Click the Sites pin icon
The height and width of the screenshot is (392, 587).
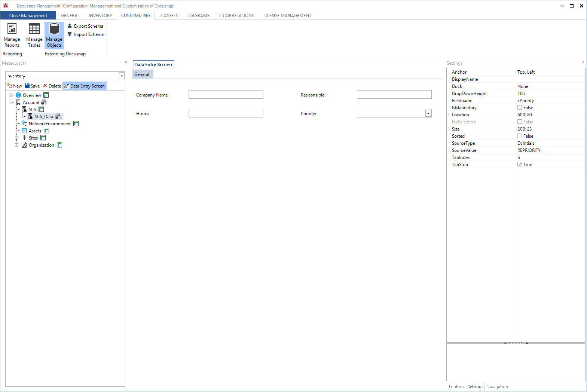coord(24,138)
